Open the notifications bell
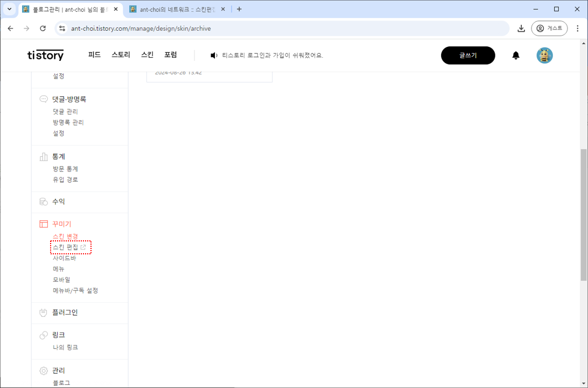Screen dimensions: 588x388 pos(516,56)
